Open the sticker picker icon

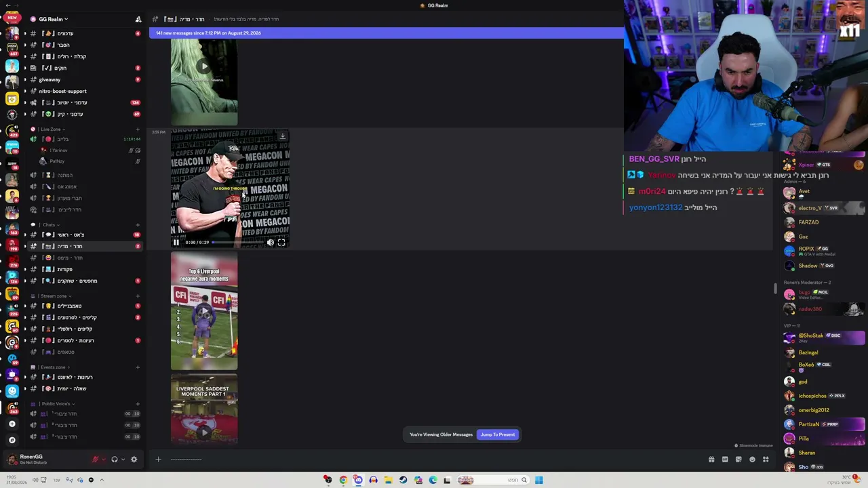(x=738, y=460)
